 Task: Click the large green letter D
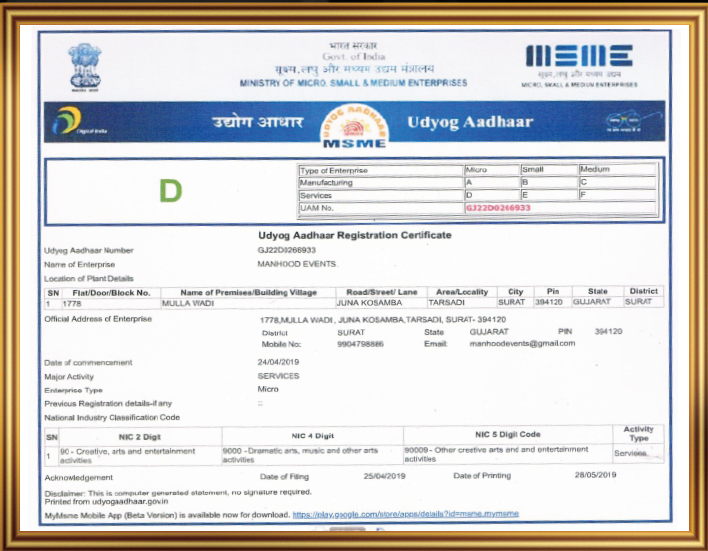point(170,191)
